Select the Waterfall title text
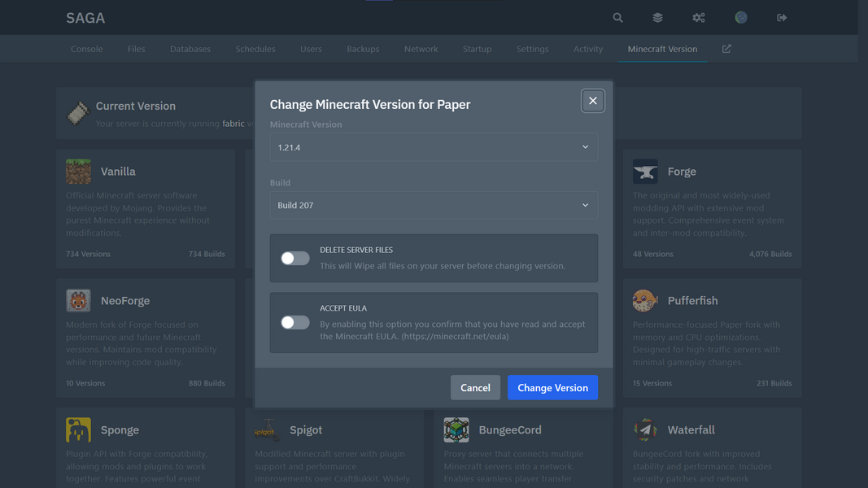868x488 pixels. pos(691,430)
